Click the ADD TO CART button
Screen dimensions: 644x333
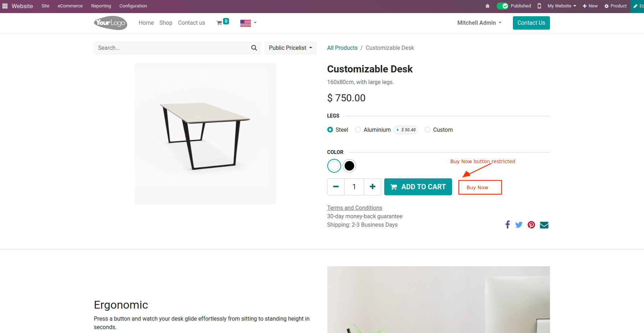(418, 187)
